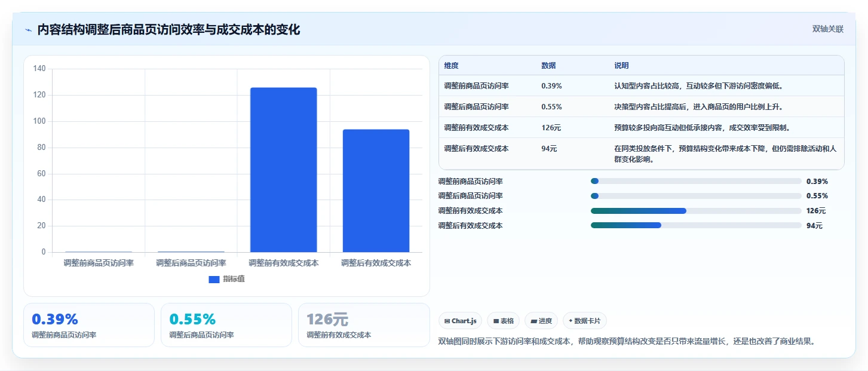Click the 调整前有效成交成本 progress bar
868x371 pixels.
pyautogui.click(x=696, y=211)
